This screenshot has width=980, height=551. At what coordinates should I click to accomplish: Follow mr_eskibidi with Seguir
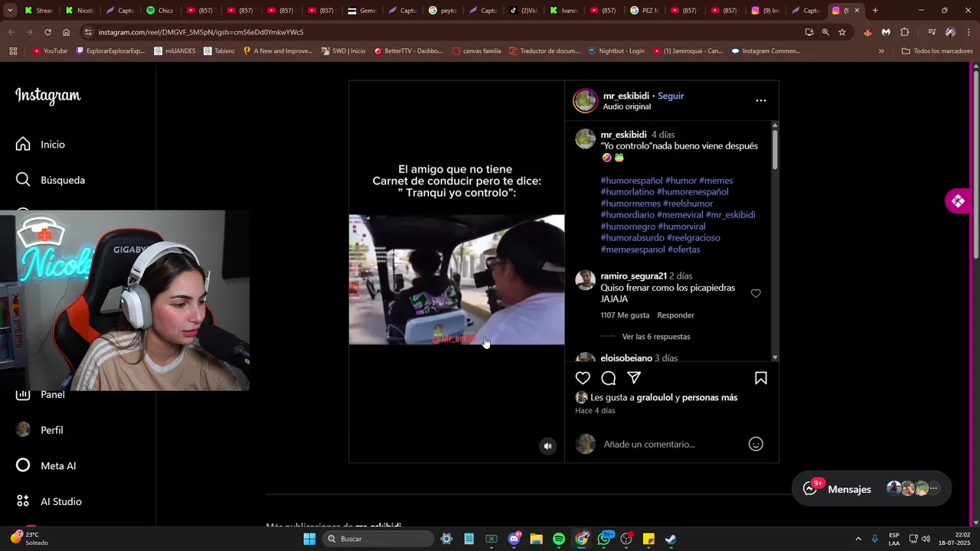671,96
